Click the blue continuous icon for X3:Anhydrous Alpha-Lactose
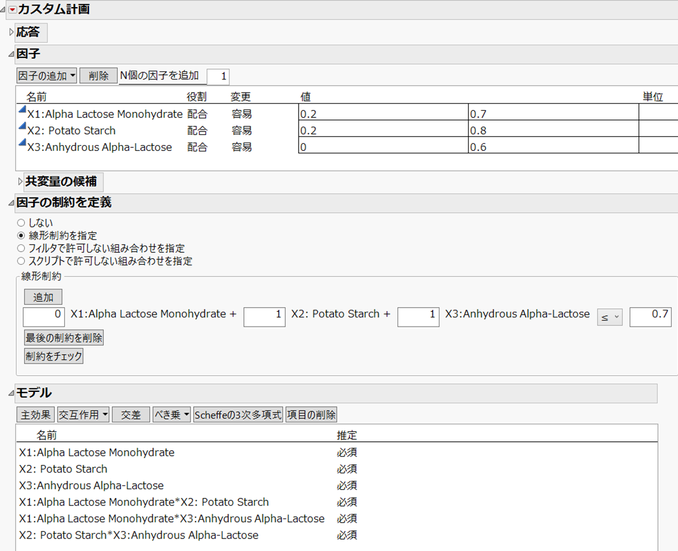Image resolution: width=678 pixels, height=551 pixels. [22, 143]
